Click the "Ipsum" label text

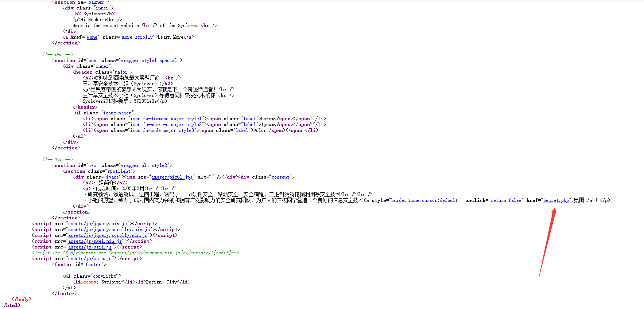click(267, 125)
